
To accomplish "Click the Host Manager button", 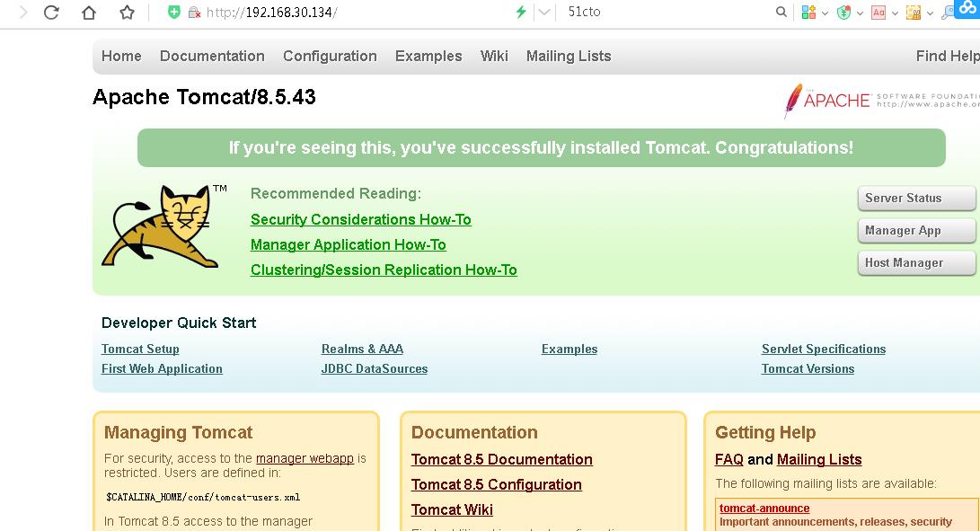I will (x=916, y=263).
